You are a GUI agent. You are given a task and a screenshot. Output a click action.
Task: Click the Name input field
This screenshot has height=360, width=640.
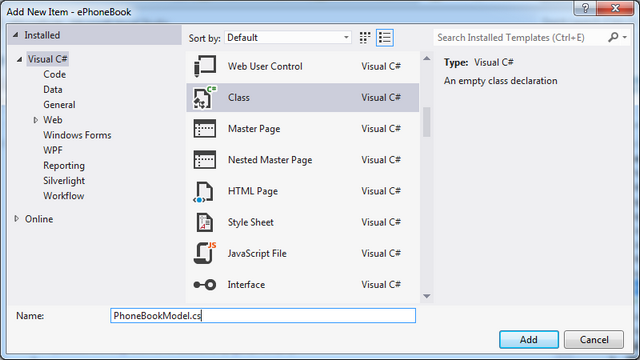[263, 316]
